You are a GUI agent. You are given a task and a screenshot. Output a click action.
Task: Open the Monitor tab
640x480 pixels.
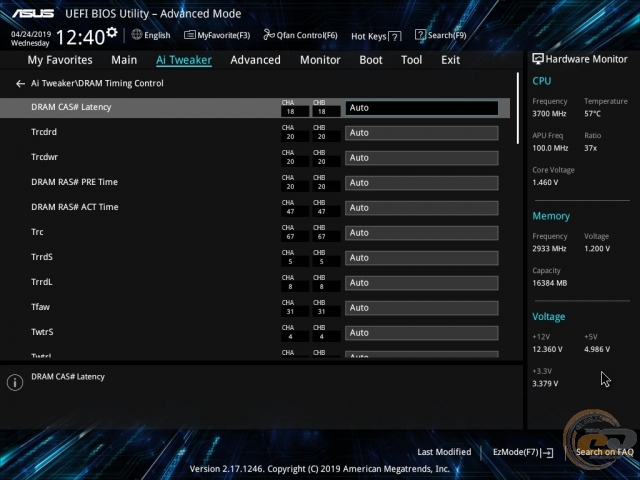(320, 60)
